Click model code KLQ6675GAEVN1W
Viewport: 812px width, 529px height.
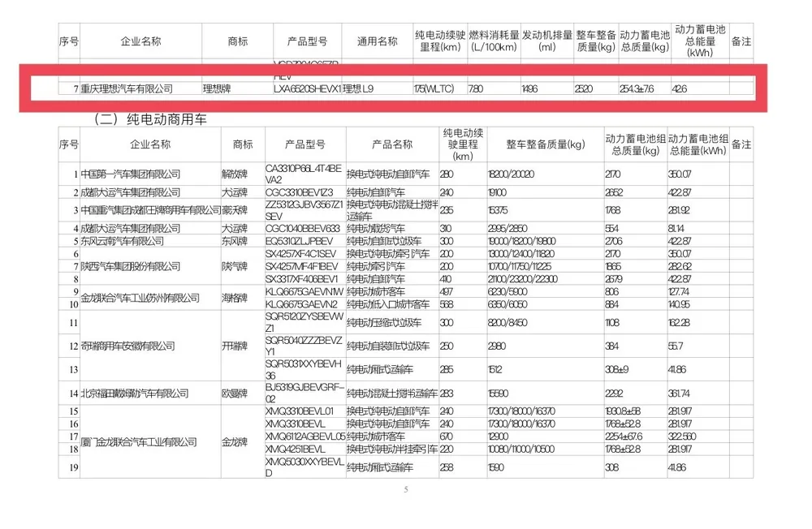click(304, 292)
